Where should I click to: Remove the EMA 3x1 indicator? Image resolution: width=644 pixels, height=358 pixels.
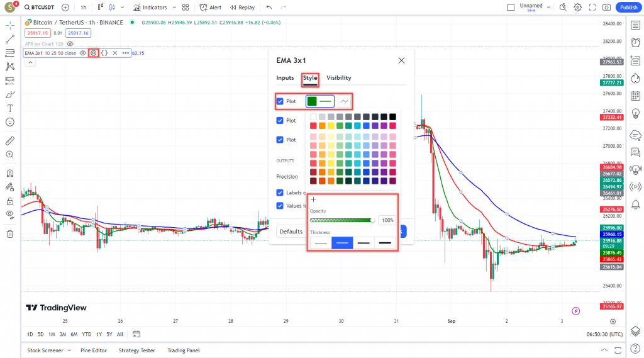115,53
